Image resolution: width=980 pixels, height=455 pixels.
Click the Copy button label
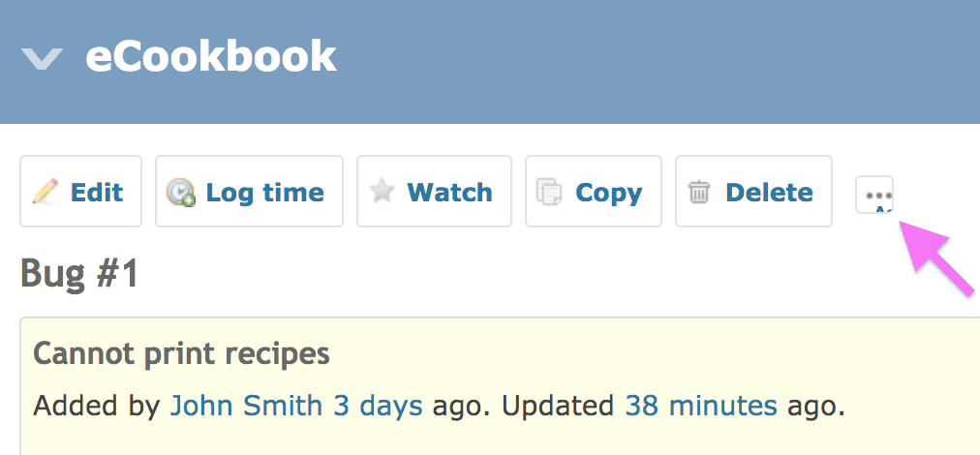[609, 193]
